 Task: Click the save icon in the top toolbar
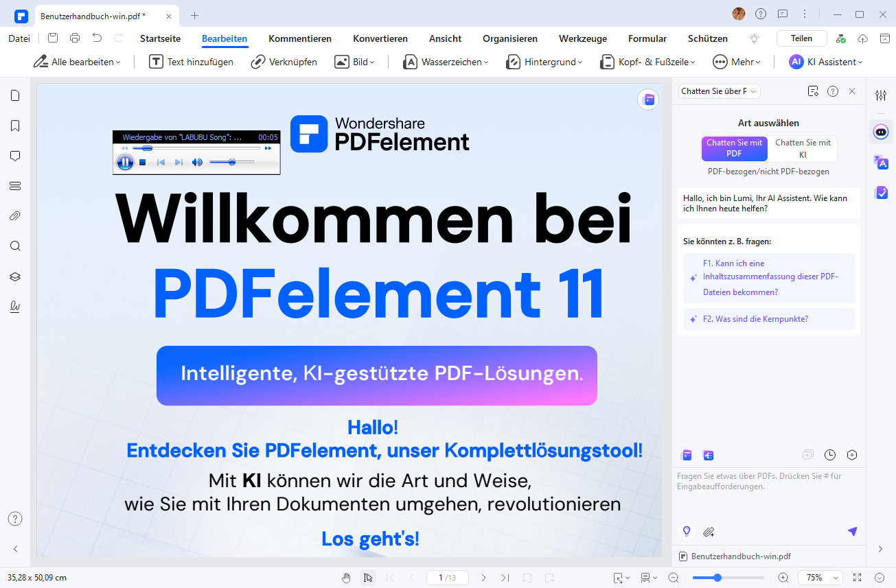click(53, 38)
